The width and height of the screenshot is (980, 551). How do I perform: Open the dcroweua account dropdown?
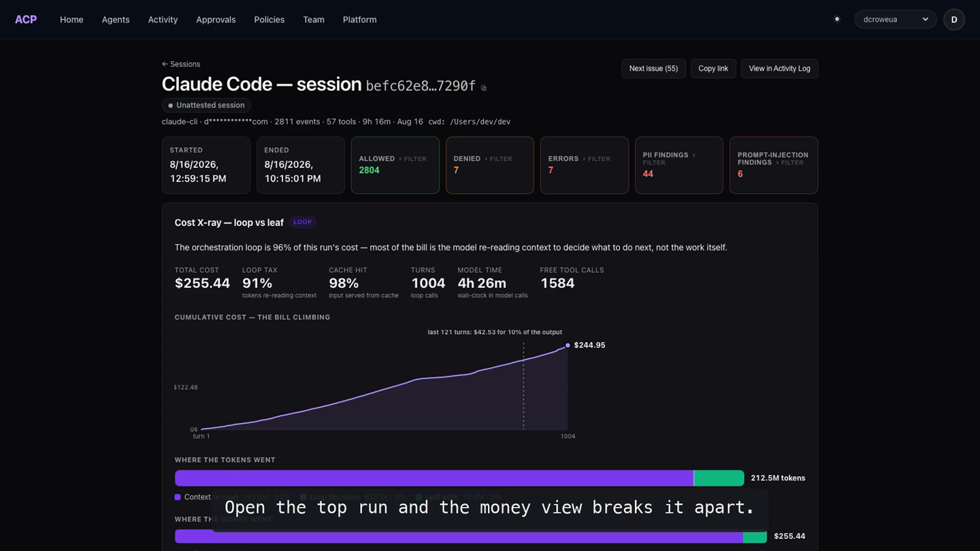896,20
